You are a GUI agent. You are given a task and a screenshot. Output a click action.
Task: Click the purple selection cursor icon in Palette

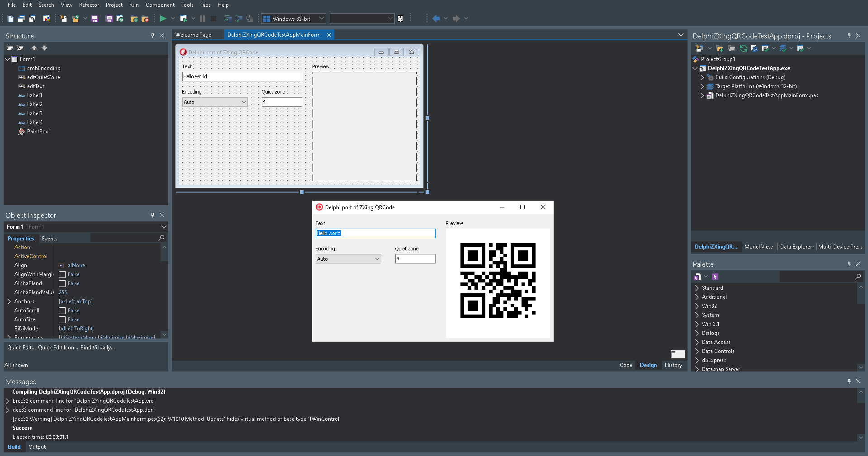tap(715, 277)
